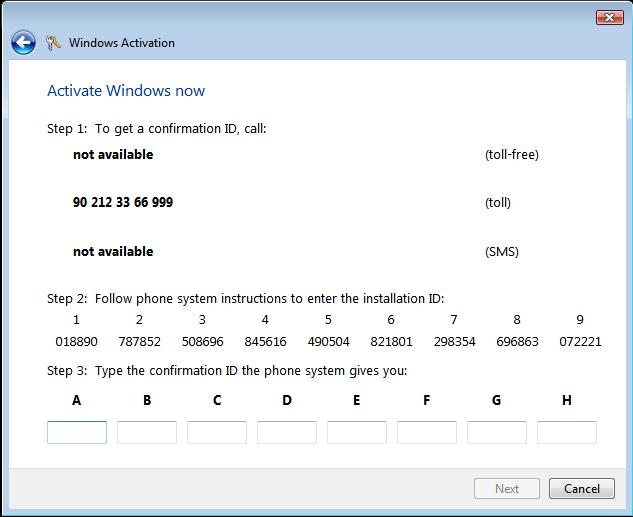The width and height of the screenshot is (633, 517).
Task: Click installation ID group 821801
Action: pos(391,342)
